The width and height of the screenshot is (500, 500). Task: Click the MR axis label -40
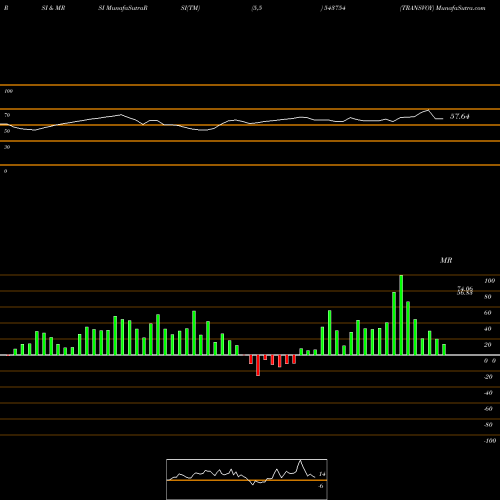pyautogui.click(x=488, y=393)
